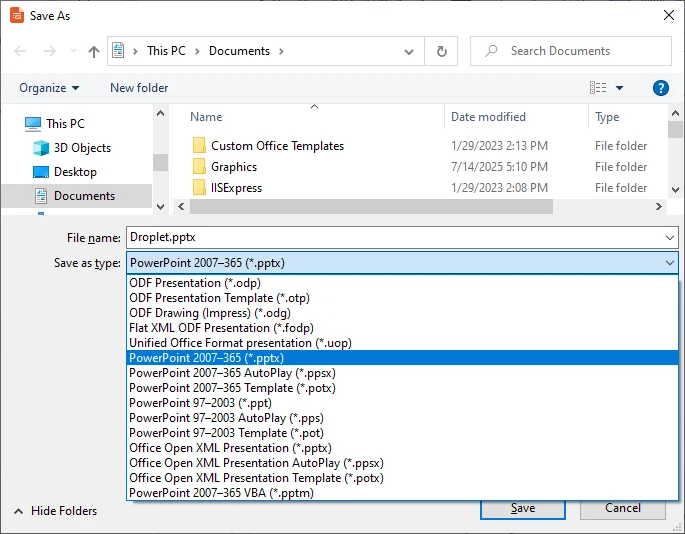Click the New folder button
685x534 pixels.
pyautogui.click(x=139, y=88)
